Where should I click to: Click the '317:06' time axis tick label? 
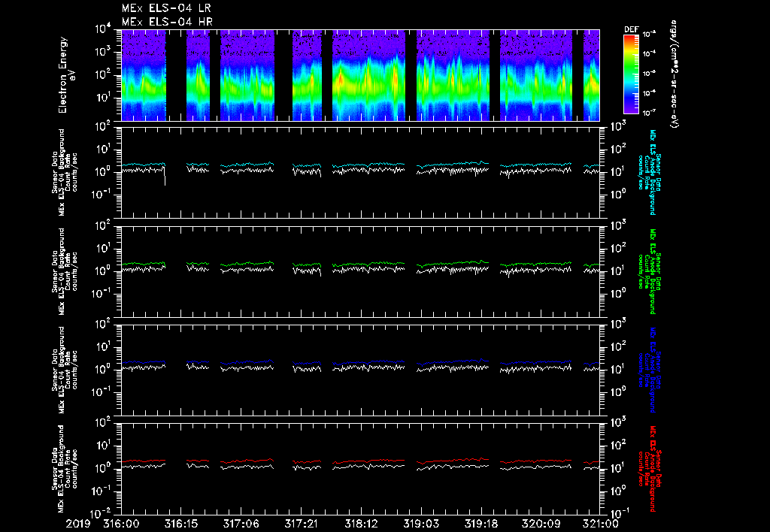coord(241,524)
